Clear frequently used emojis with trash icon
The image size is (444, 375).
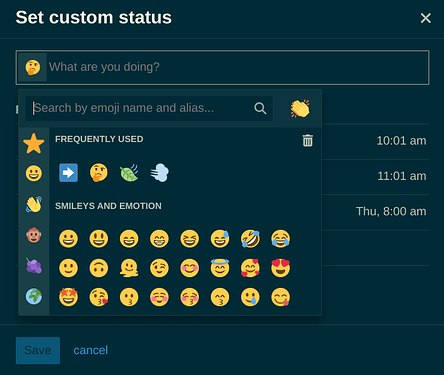(x=307, y=140)
